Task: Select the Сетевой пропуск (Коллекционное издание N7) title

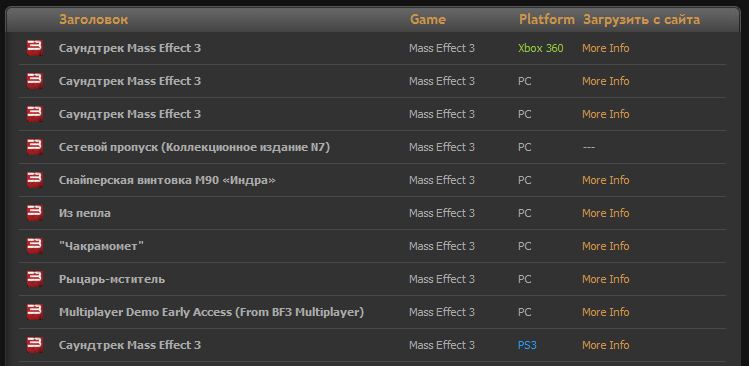Action: 194,147
